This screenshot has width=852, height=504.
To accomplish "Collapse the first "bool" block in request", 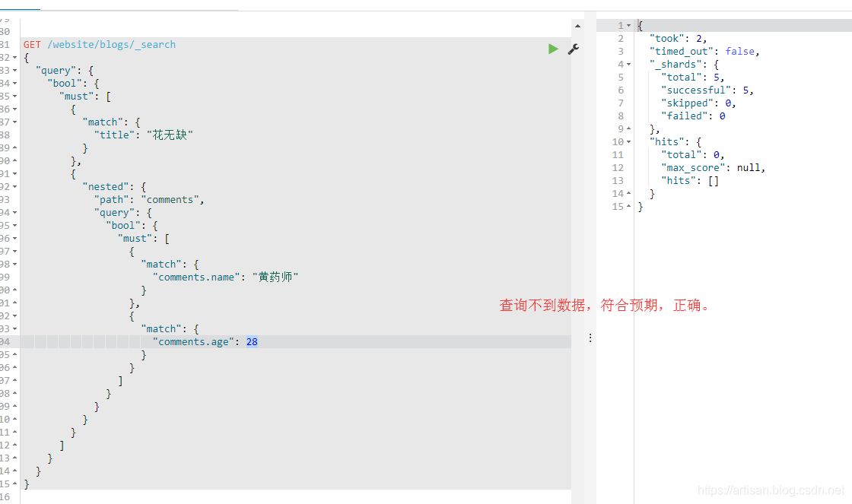I will click(16, 83).
